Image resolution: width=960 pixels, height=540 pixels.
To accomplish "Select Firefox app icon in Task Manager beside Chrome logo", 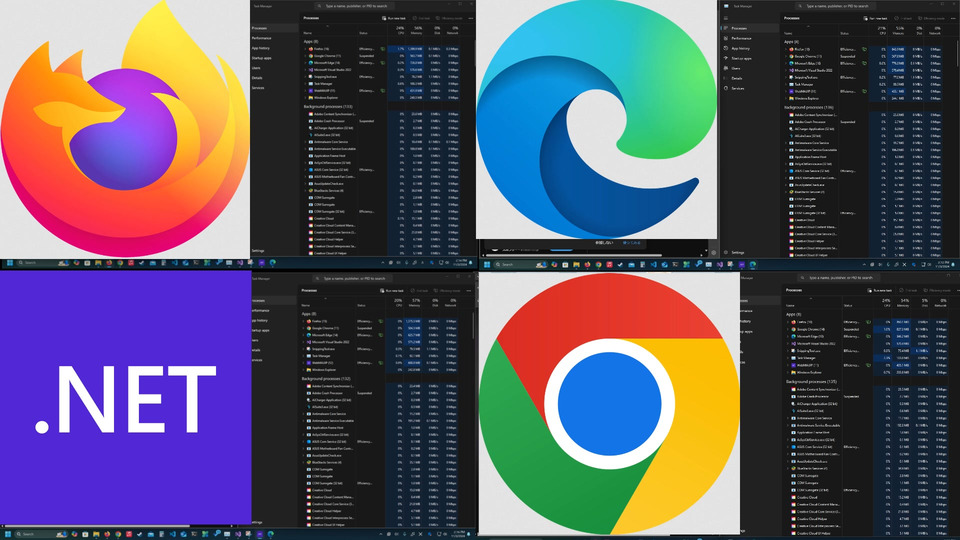I will pos(793,322).
